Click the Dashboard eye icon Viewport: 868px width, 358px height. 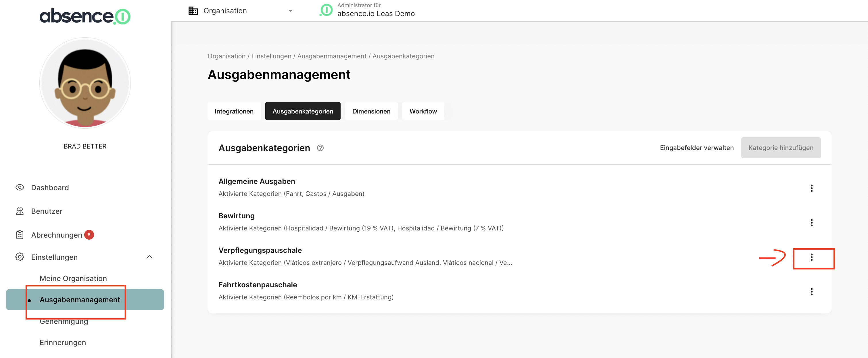coord(20,187)
